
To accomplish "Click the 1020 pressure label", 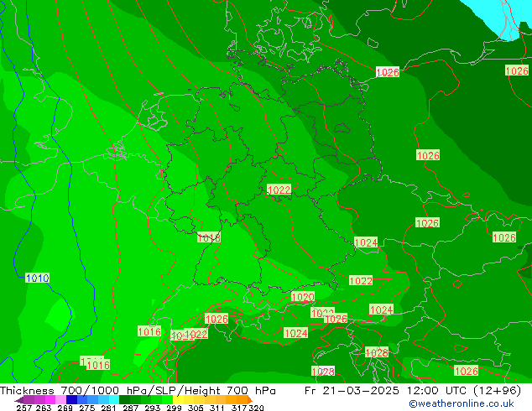I will [x=303, y=297].
